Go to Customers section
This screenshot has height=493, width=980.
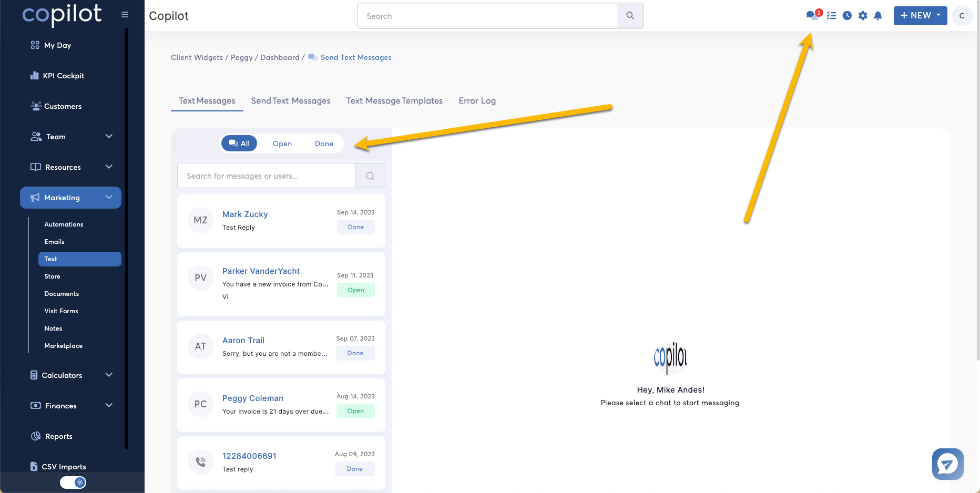(56, 106)
